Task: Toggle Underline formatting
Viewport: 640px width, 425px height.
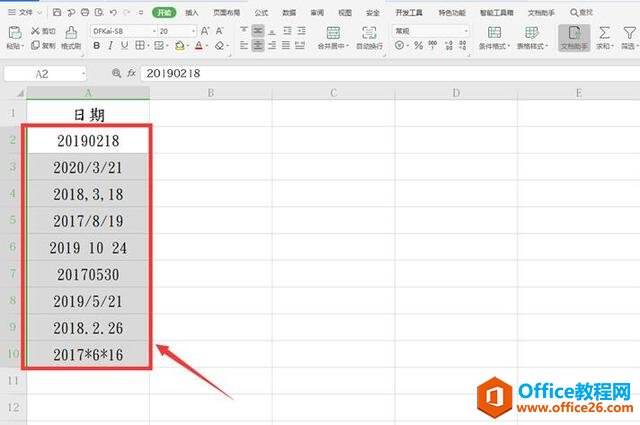Action: [124, 45]
